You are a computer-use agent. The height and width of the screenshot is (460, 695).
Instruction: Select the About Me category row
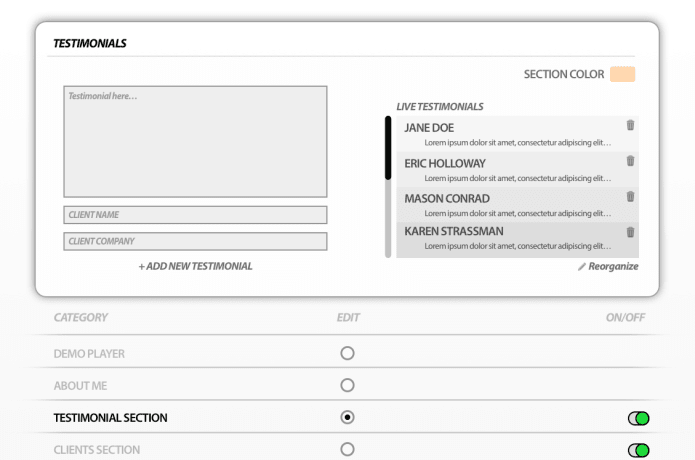[80, 386]
